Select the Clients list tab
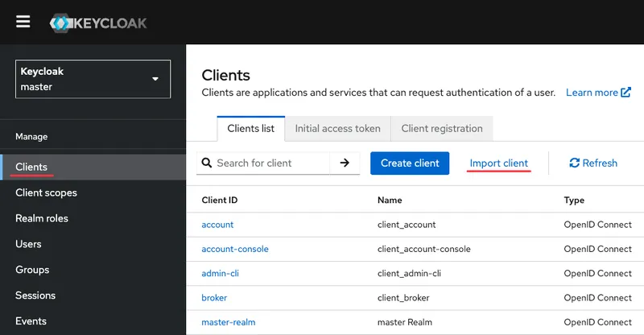The image size is (644, 335). (250, 128)
